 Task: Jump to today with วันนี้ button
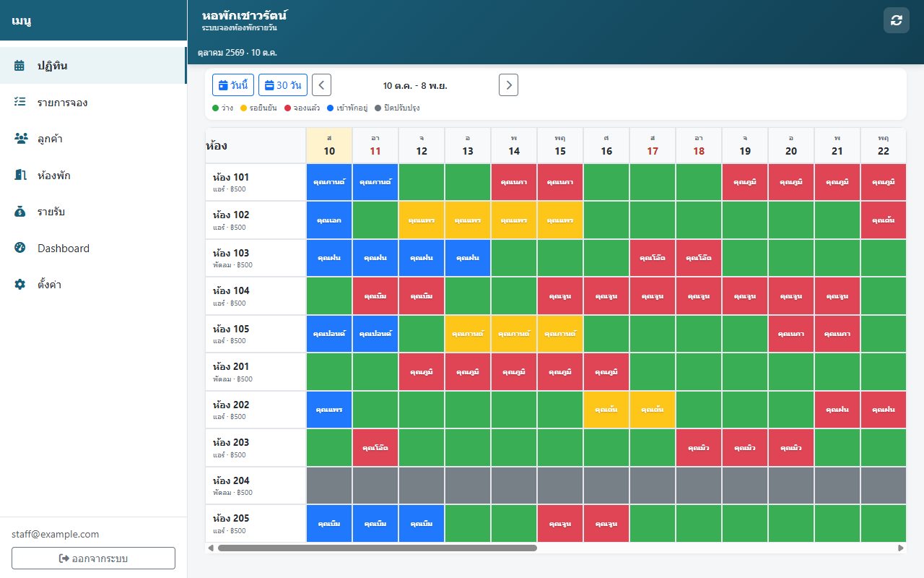(x=233, y=85)
